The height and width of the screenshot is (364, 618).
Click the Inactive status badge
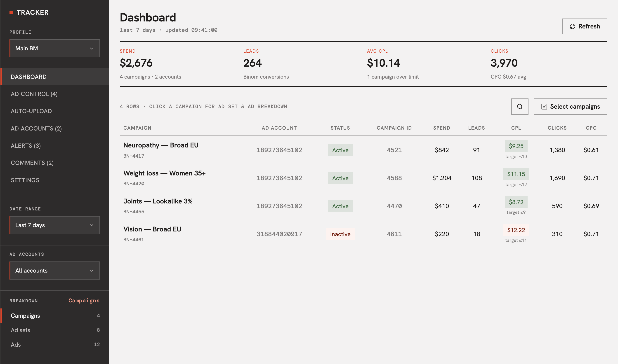point(340,234)
